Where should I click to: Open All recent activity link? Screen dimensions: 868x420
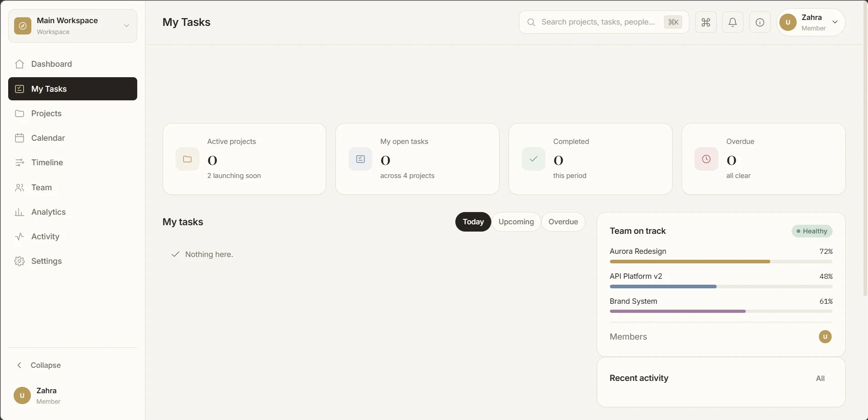coord(820,379)
